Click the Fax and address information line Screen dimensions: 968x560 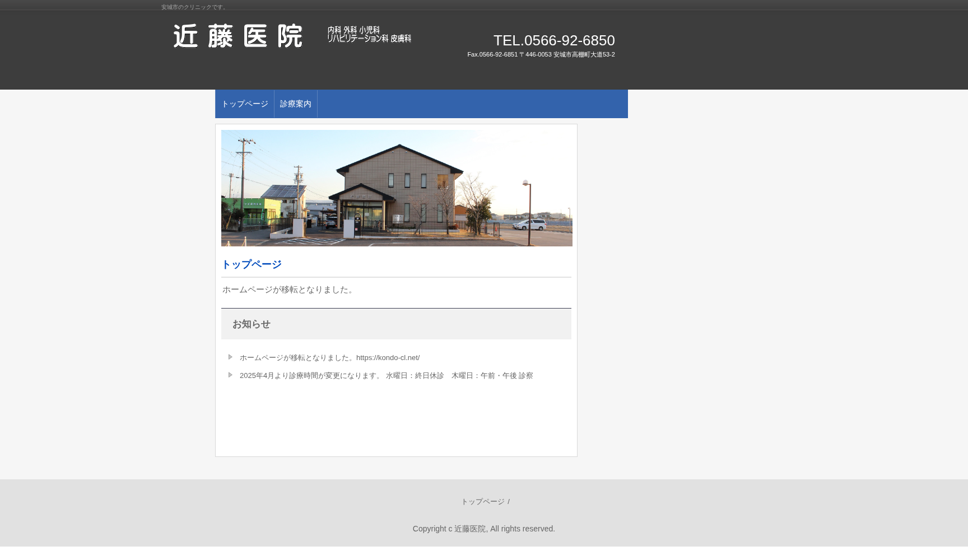pyautogui.click(x=541, y=54)
